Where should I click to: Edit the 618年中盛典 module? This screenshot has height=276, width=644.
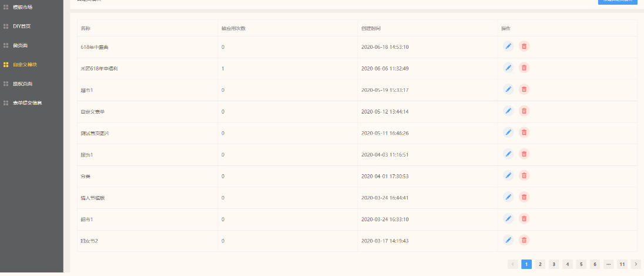coord(508,46)
